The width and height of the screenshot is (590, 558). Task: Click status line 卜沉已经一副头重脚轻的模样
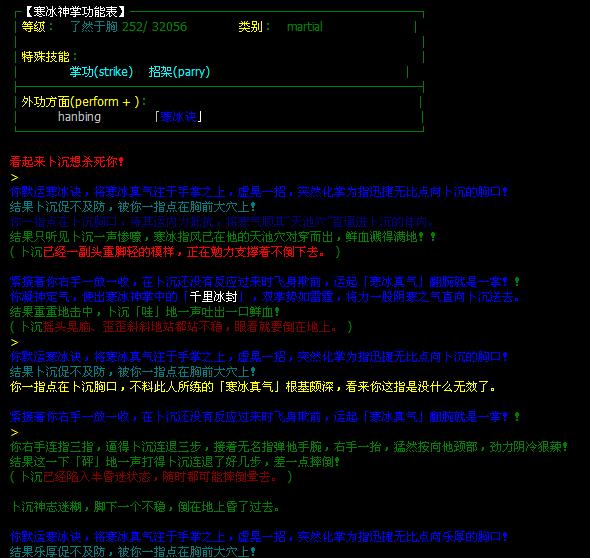(x=175, y=252)
